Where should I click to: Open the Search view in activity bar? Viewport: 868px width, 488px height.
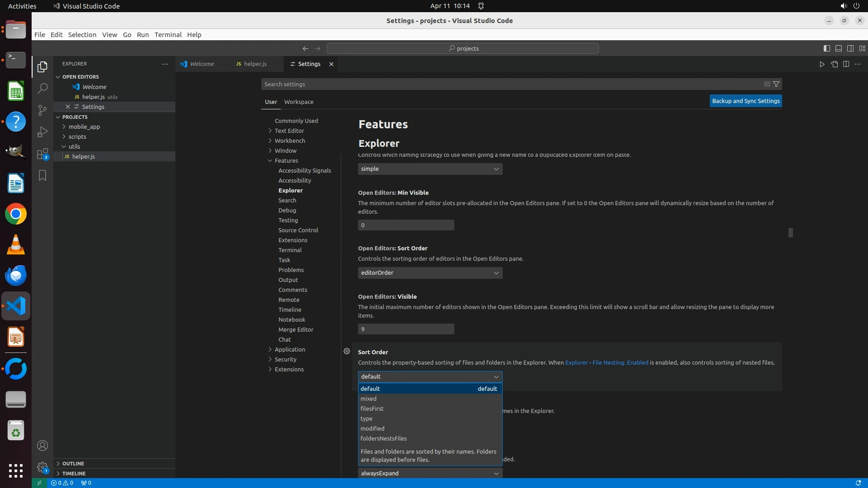[x=42, y=88]
